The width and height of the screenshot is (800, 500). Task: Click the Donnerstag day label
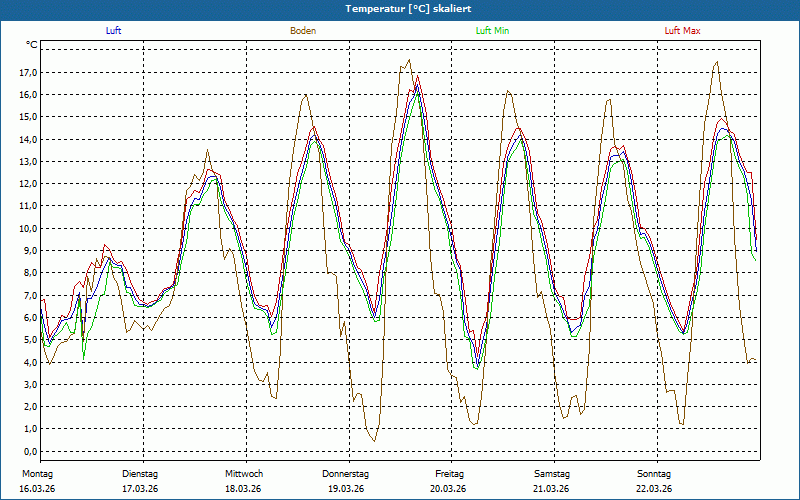click(x=346, y=473)
